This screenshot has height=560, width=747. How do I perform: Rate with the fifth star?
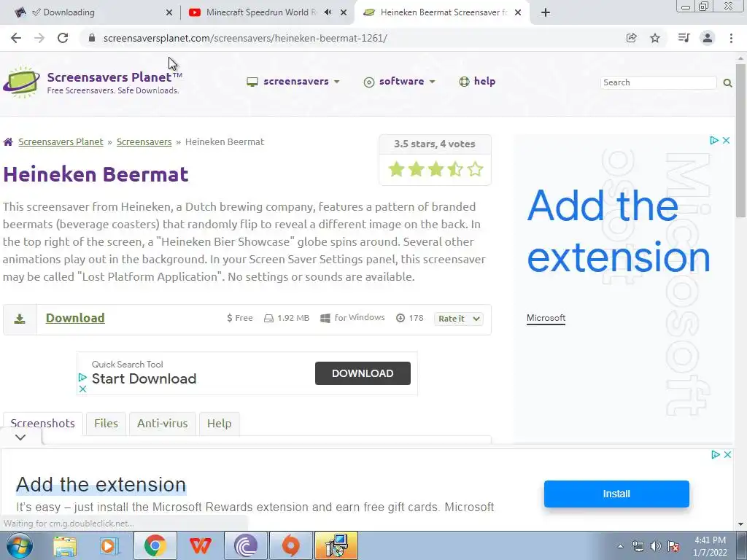click(475, 169)
